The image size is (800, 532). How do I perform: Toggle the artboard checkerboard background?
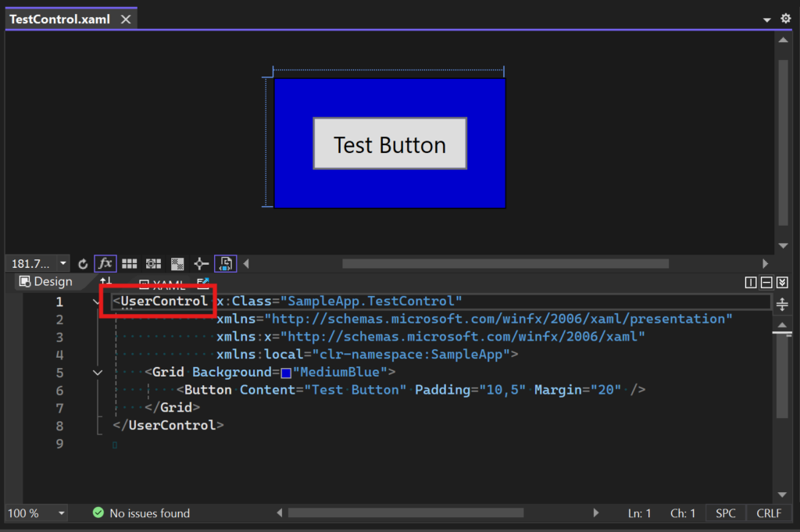177,264
